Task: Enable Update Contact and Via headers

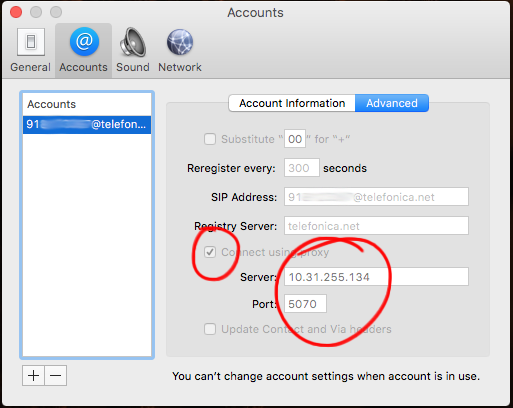Action: 210,329
